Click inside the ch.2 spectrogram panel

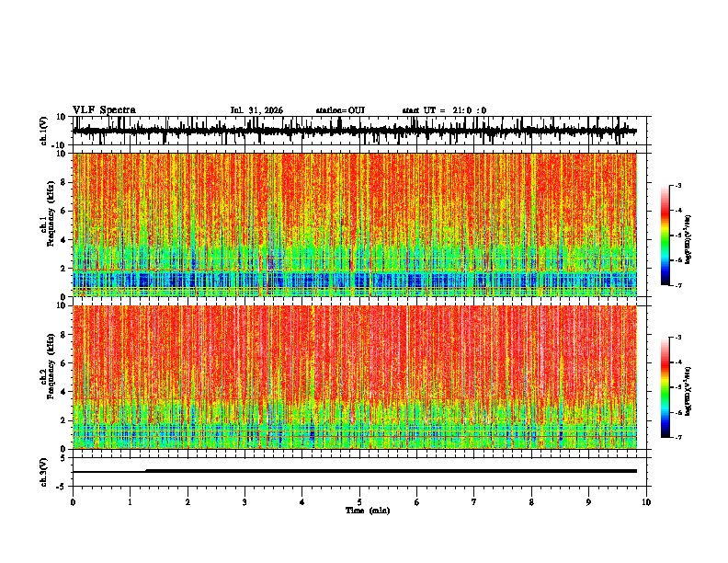[x=355, y=377]
